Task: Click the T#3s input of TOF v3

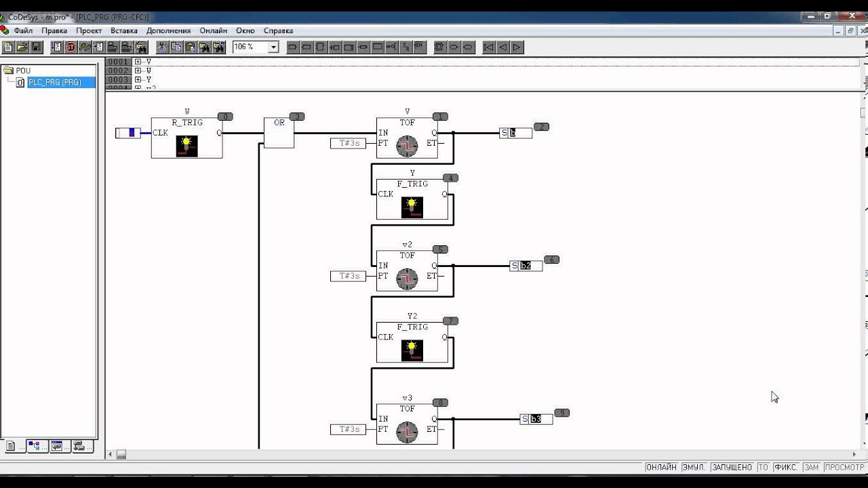Action: click(x=349, y=429)
